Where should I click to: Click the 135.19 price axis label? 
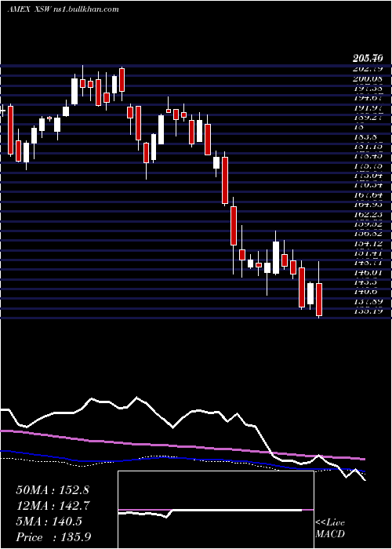367,311
